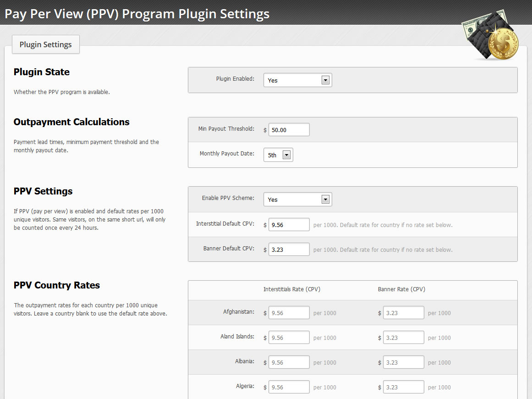Open the Plugin Enabled dropdown
Image resolution: width=532 pixels, height=399 pixels.
coord(297,80)
